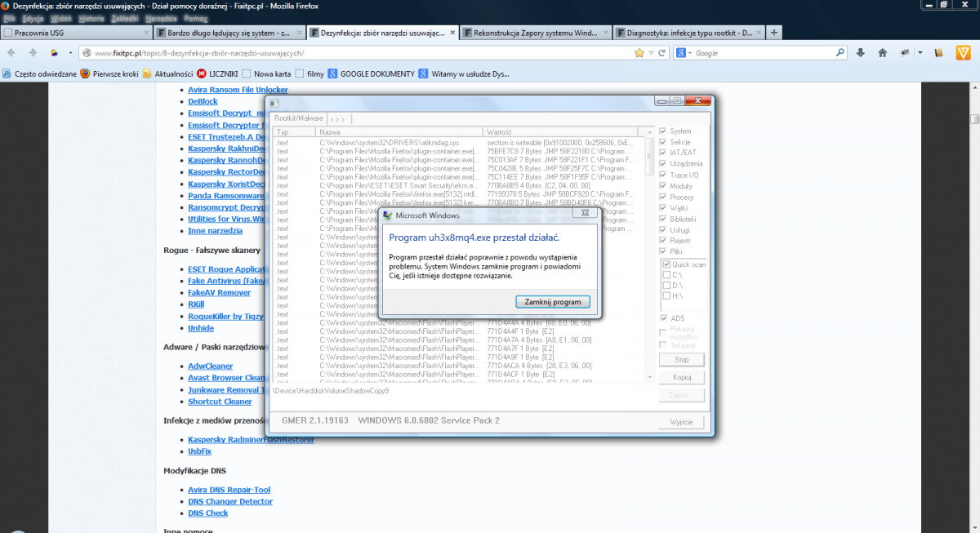The image size is (980, 533).
Task: Toggle the Biblioteki checkbox
Action: tap(663, 220)
